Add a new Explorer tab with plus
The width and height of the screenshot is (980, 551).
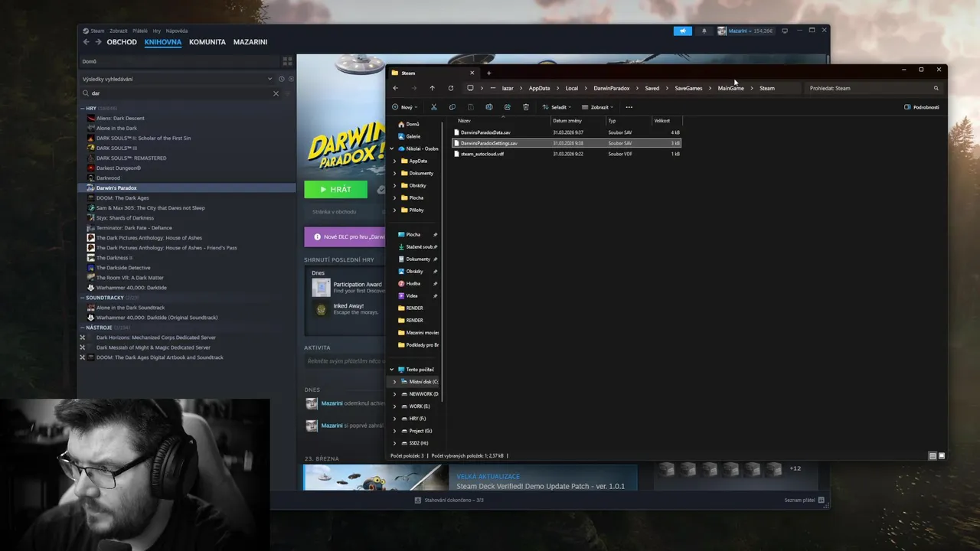pyautogui.click(x=488, y=73)
